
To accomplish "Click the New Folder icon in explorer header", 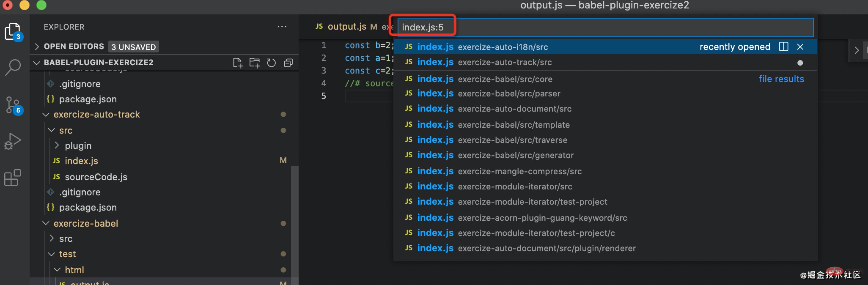I will click(255, 63).
